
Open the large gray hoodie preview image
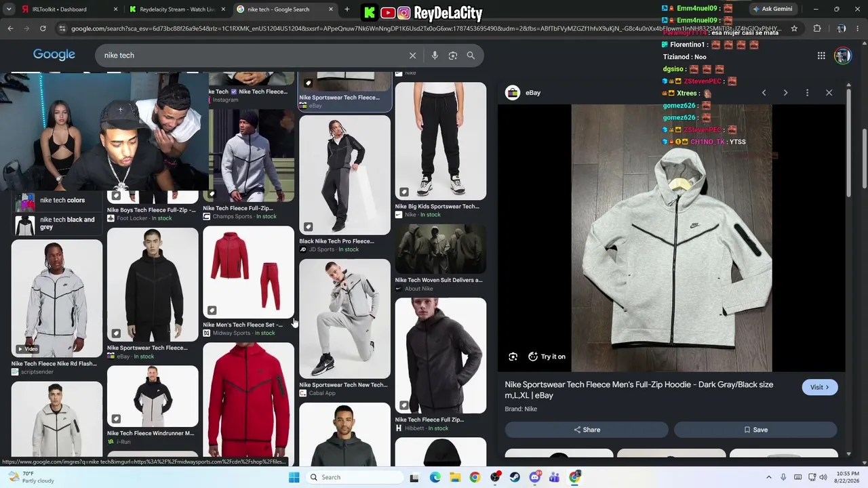(671, 238)
